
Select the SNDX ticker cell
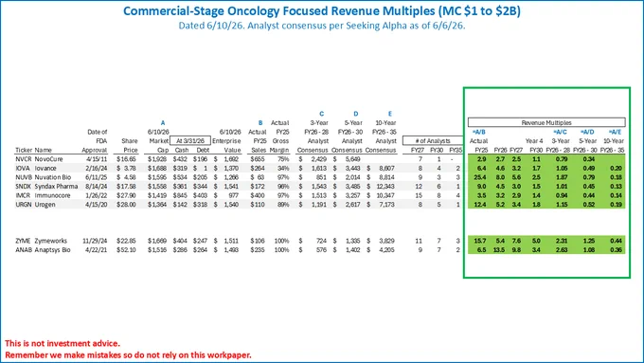pos(23,186)
